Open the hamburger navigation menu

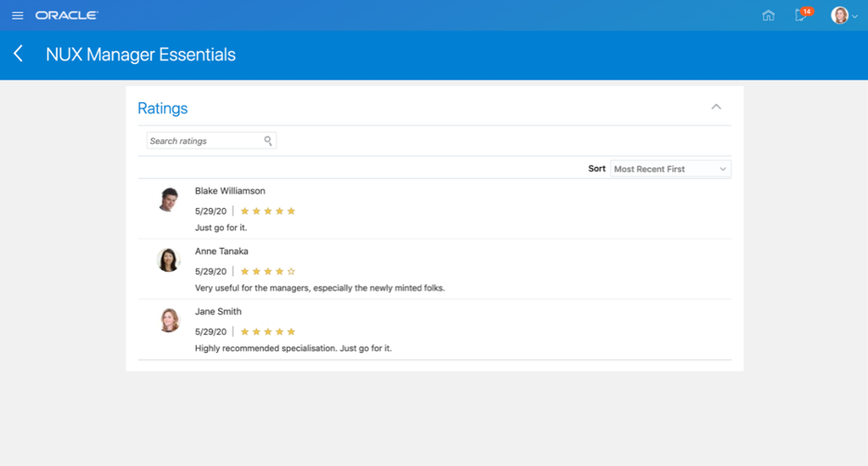[x=18, y=16]
